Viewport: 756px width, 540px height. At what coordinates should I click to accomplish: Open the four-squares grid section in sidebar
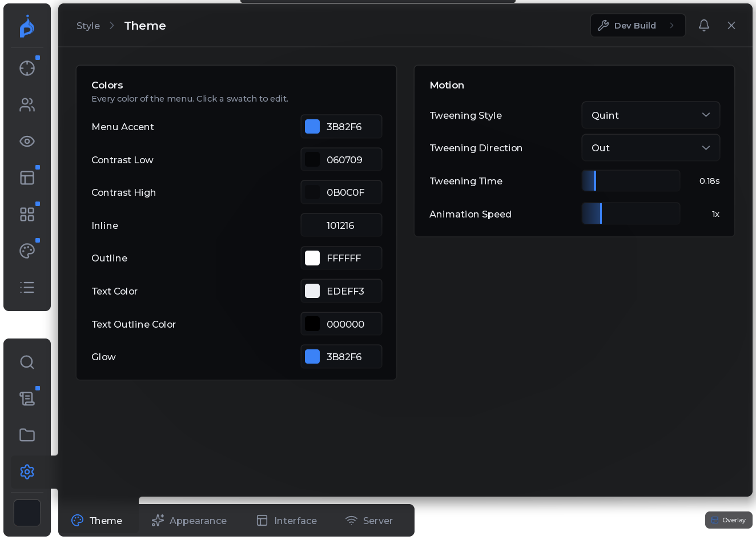[x=27, y=215]
